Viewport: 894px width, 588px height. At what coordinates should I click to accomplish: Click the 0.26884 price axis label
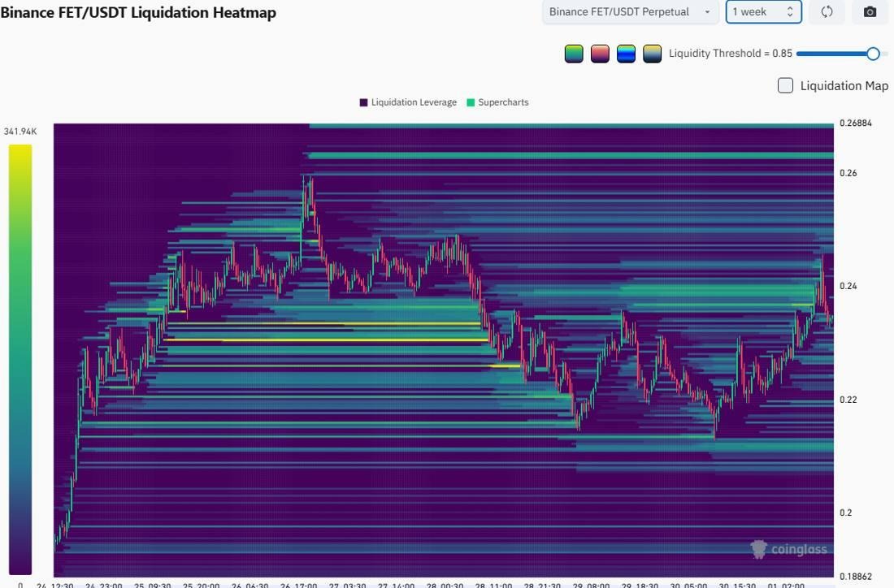[855, 123]
